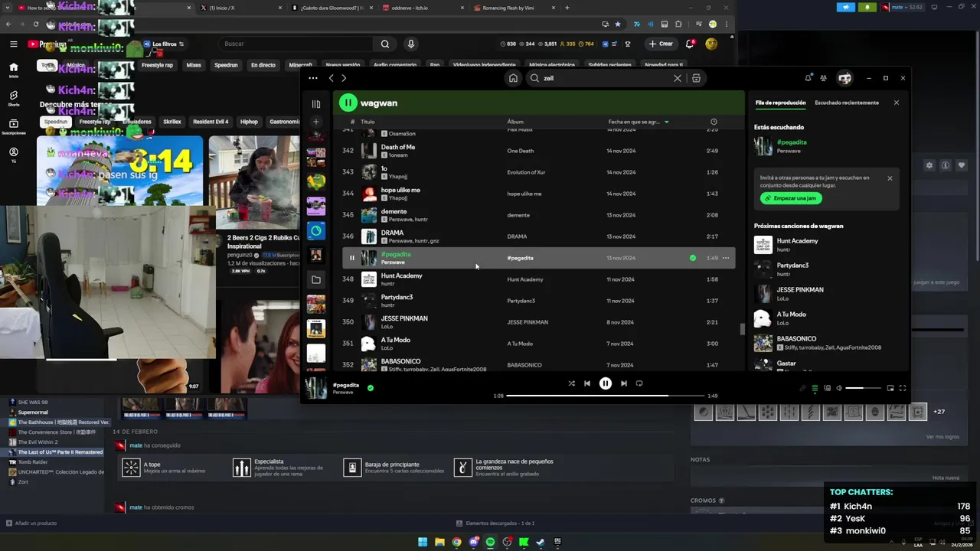Open Friend Activity icon in Spotify header
The width and height of the screenshot is (980, 551).
[x=823, y=78]
